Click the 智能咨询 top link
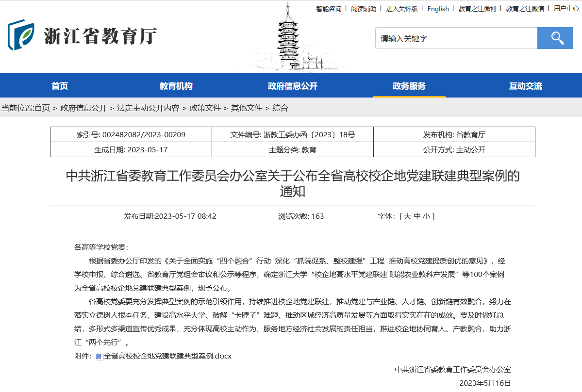The width and height of the screenshot is (582, 392). (x=329, y=9)
